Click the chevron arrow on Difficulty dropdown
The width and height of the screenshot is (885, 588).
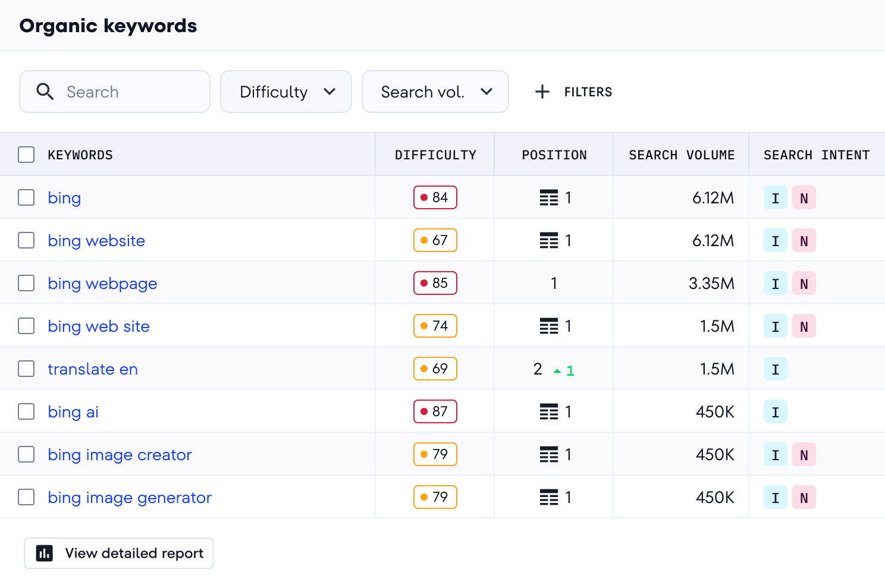(329, 92)
